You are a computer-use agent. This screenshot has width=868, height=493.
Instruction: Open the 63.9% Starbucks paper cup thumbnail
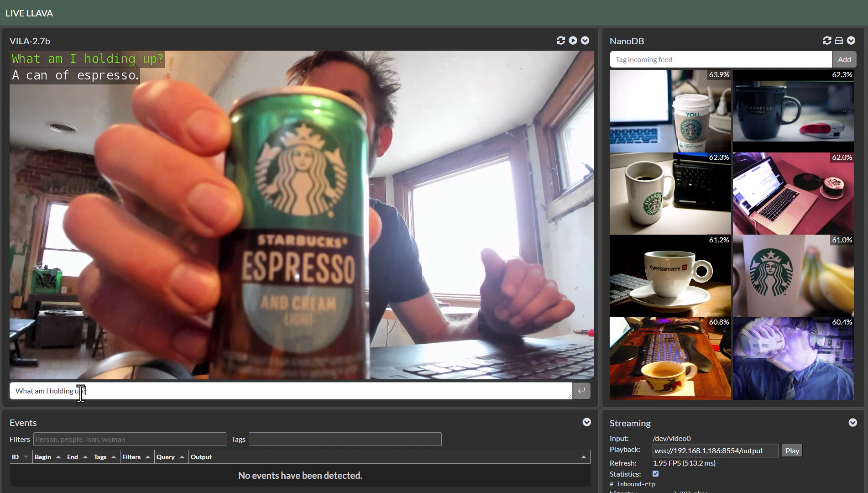[x=670, y=111]
